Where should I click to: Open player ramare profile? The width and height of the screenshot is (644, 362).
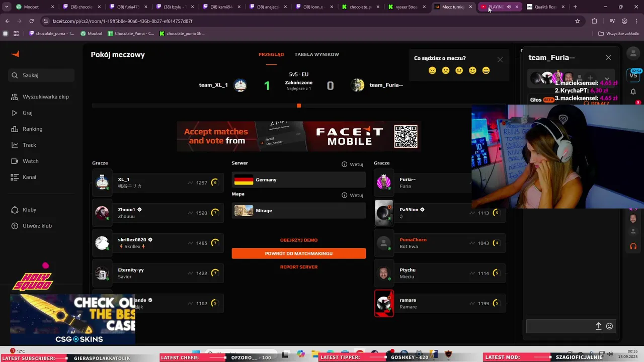[x=440, y=303]
